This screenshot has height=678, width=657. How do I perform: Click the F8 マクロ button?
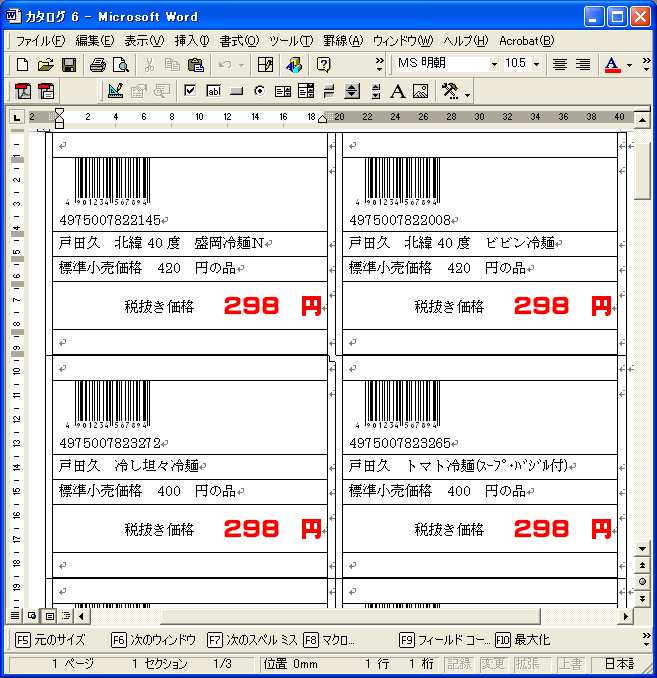[329, 640]
